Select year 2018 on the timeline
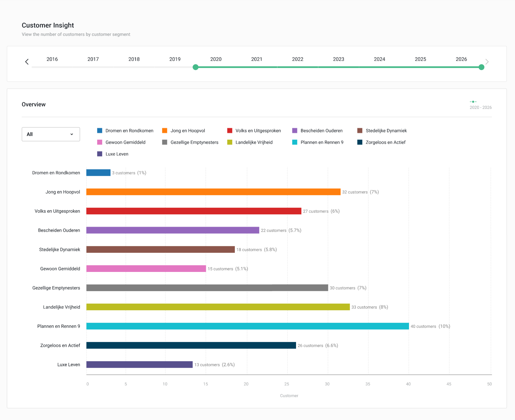The image size is (515, 420). [x=134, y=59]
